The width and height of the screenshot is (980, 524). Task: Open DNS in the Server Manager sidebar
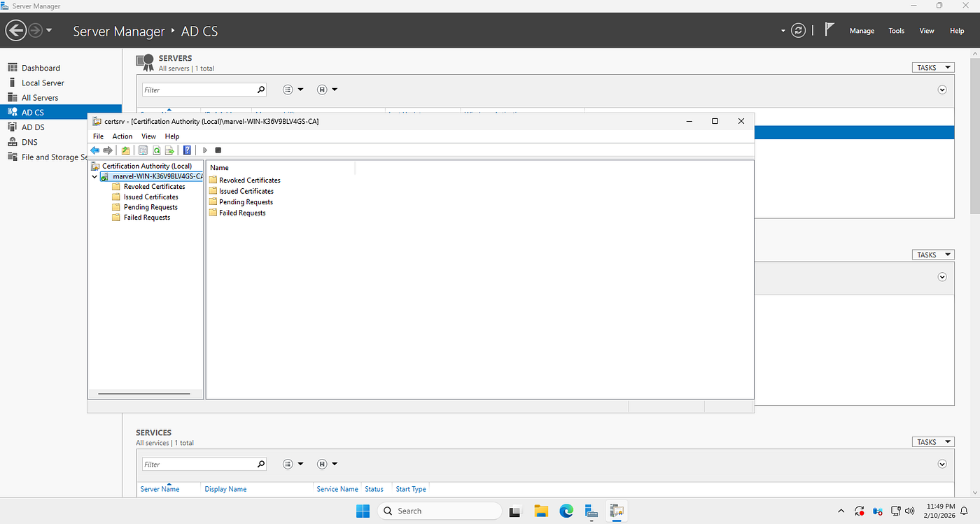[29, 142]
